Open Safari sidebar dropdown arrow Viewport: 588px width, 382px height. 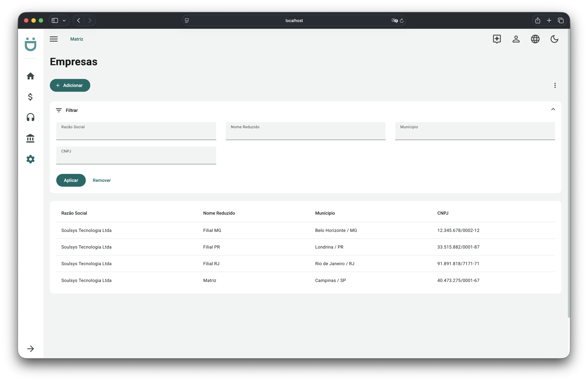(64, 20)
